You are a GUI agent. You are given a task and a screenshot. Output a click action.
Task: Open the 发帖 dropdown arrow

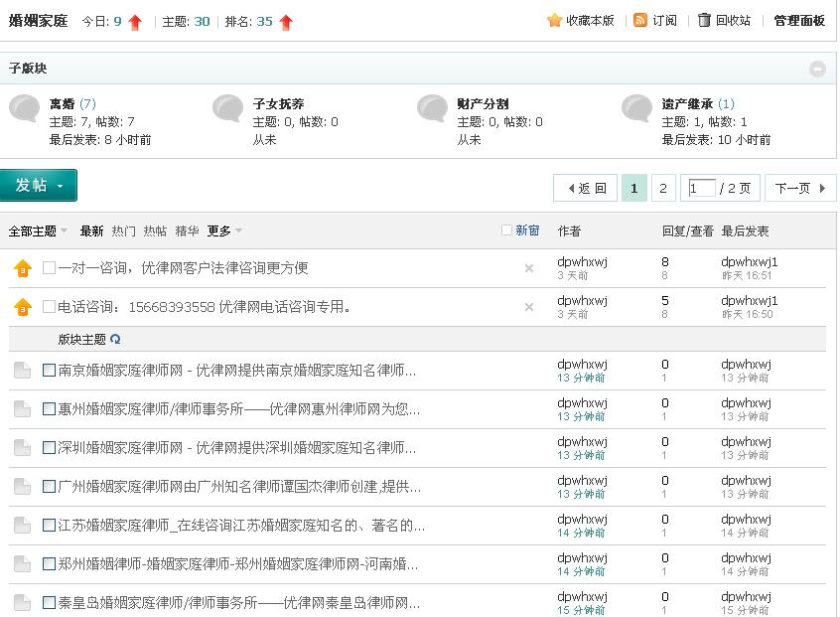coord(58,185)
